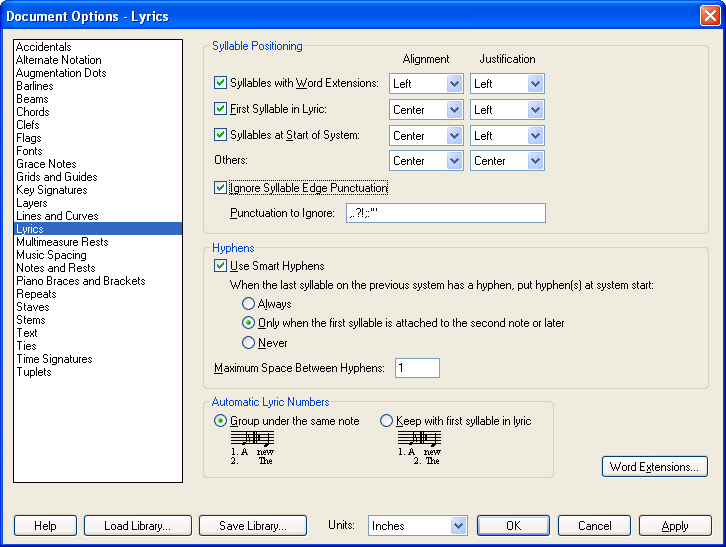Click the grouped lyric numbers example image

pyautogui.click(x=250, y=448)
